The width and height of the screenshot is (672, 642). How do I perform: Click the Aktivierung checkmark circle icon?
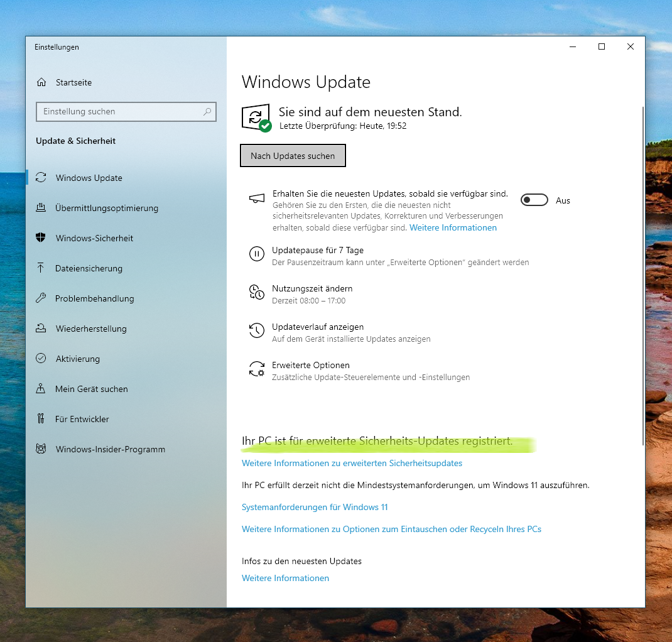[x=41, y=358]
